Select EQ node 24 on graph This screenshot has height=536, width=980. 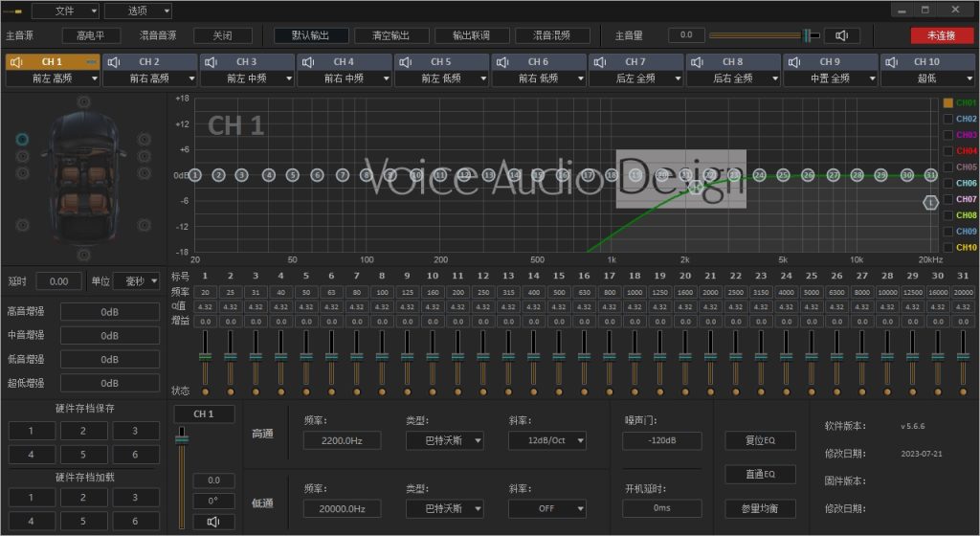tap(759, 175)
